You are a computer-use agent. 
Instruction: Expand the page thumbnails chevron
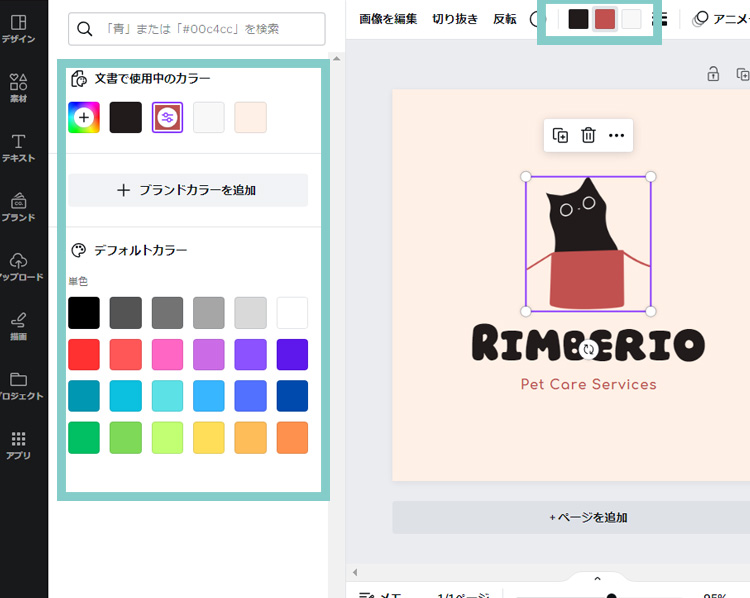pos(597,579)
